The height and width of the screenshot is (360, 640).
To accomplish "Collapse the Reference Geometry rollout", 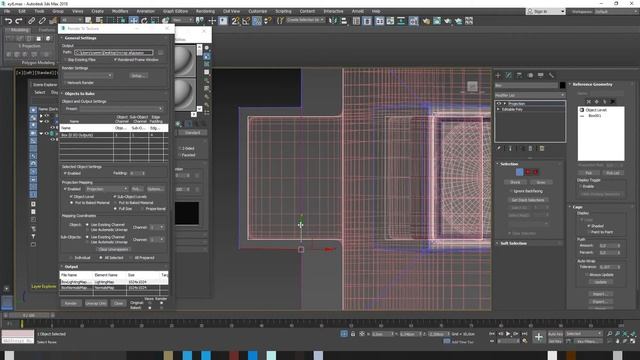I will tap(592, 84).
